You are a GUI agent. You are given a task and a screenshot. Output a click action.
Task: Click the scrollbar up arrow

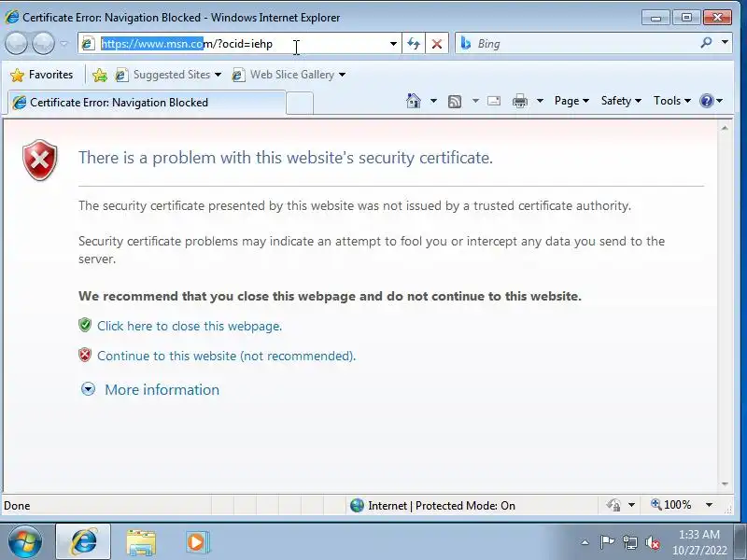pos(725,128)
